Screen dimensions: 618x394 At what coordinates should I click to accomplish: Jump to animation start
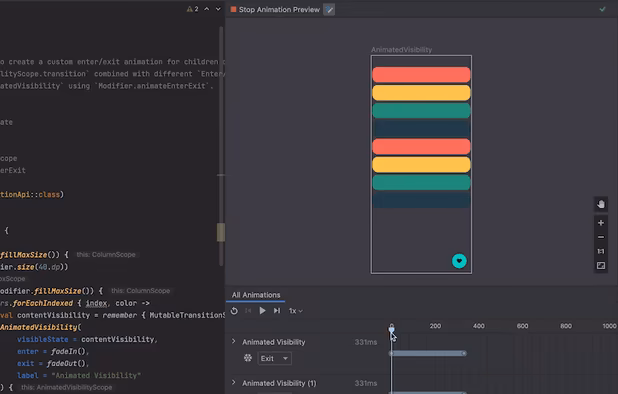[248, 311]
